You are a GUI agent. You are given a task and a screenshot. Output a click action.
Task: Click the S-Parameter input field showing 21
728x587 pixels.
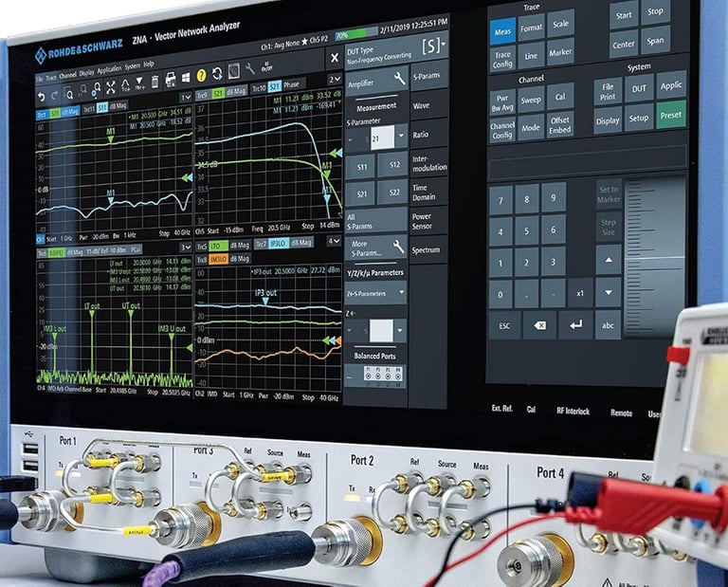pyautogui.click(x=382, y=138)
